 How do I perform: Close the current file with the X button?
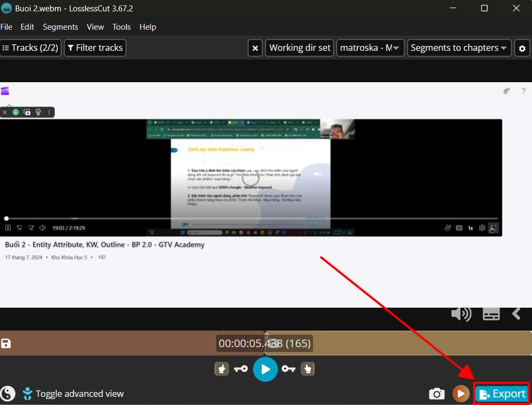255,48
